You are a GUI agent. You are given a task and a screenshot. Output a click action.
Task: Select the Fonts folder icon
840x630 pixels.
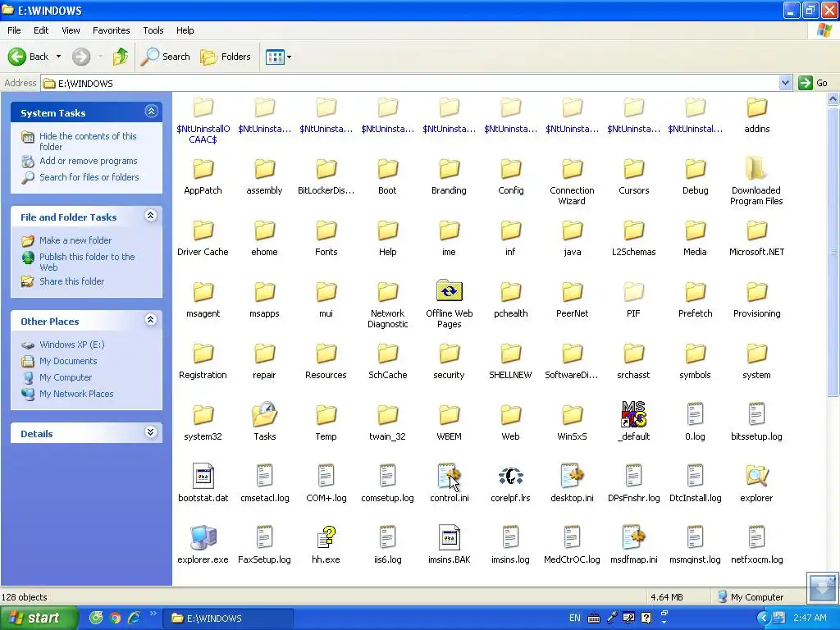(x=326, y=231)
